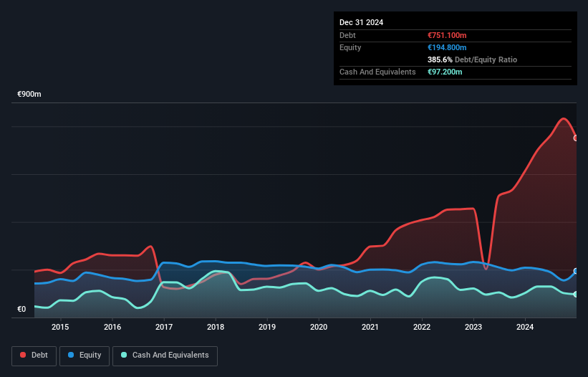This screenshot has height=377, width=588.
Task: Click the €900m y-axis label
Action: tap(29, 94)
